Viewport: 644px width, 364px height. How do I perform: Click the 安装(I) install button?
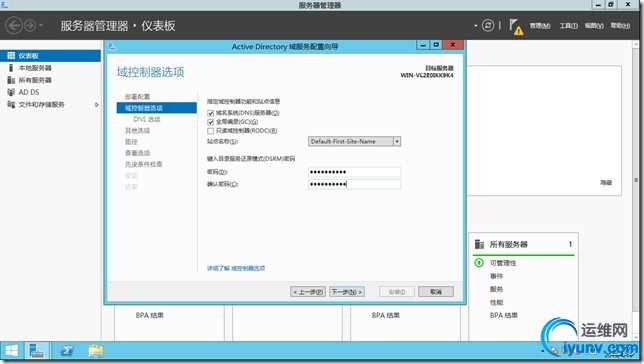point(397,292)
